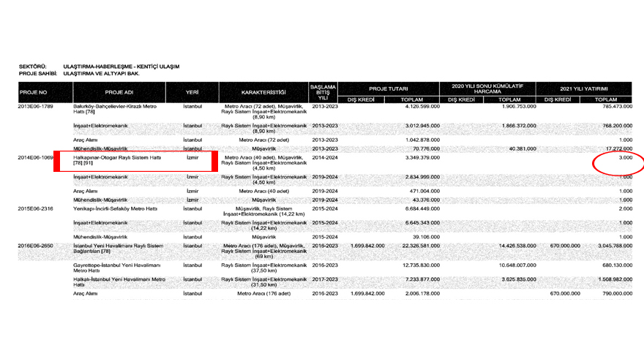The height and width of the screenshot is (362, 644).
Task: Click Bakırköy-Bahçelievler-Kirazlı Metro Hattı project name
Action: coord(115,109)
